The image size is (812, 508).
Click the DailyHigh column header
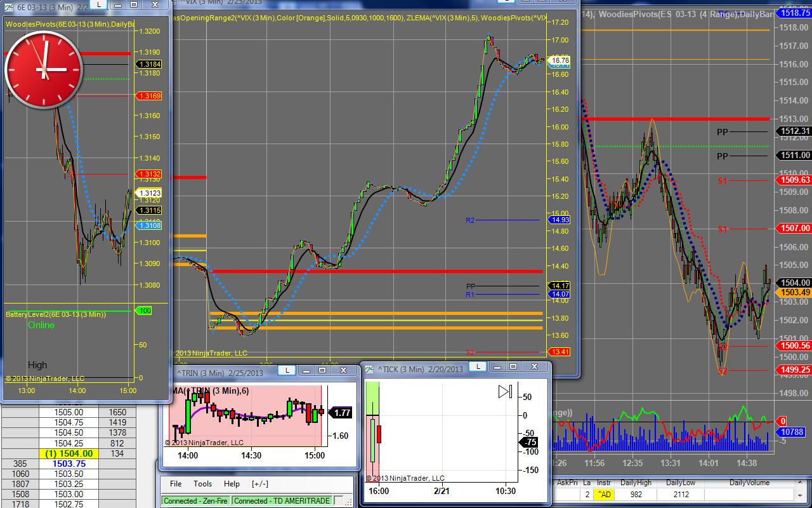(636, 483)
